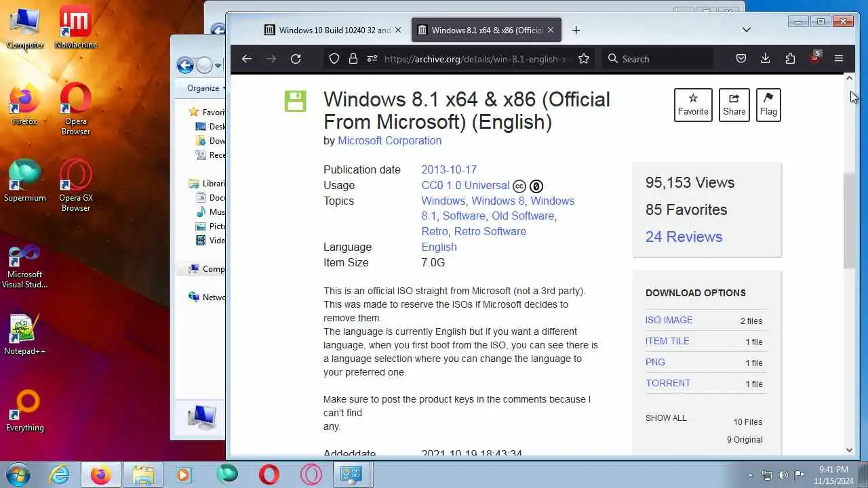Viewport: 868px width, 488px height.
Task: Expand the ISO IMAGE download option
Action: [669, 320]
